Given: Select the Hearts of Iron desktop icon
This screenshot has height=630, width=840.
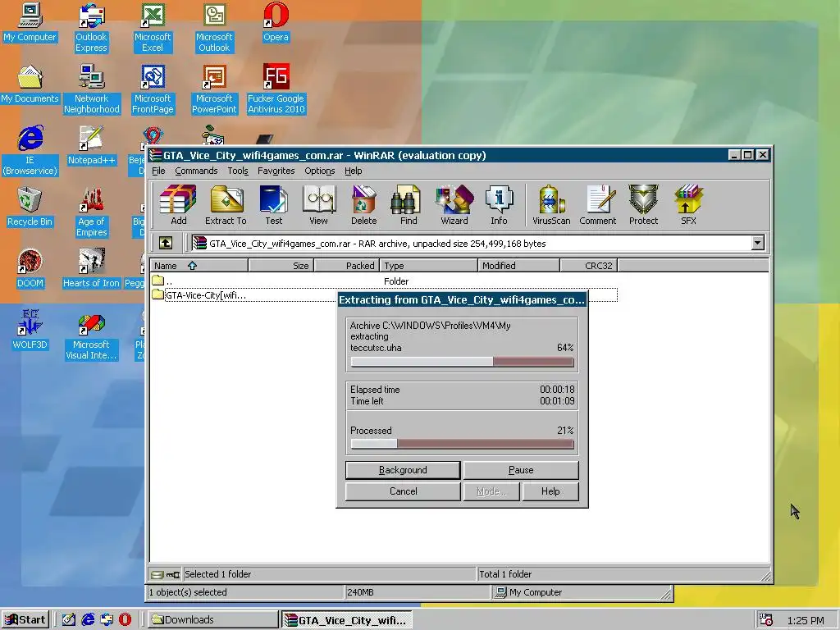Looking at the screenshot, I should pyautogui.click(x=91, y=269).
